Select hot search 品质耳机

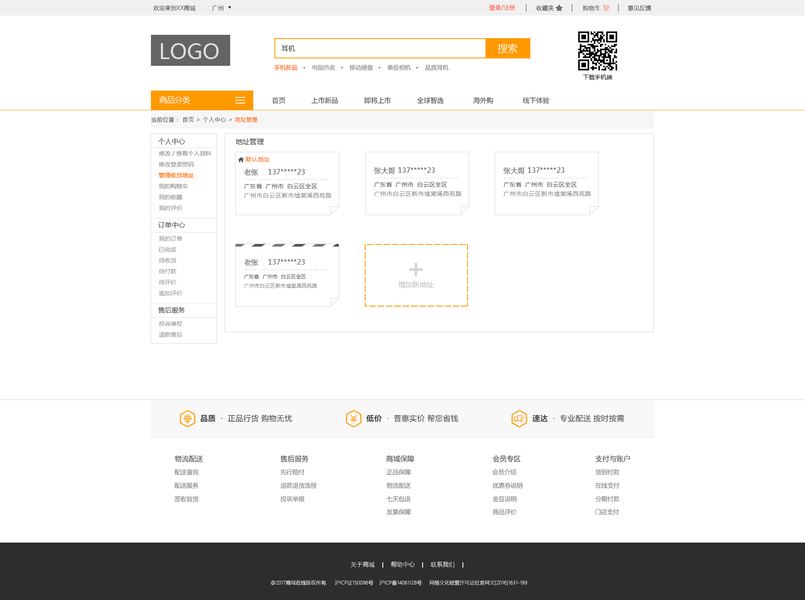coord(436,68)
